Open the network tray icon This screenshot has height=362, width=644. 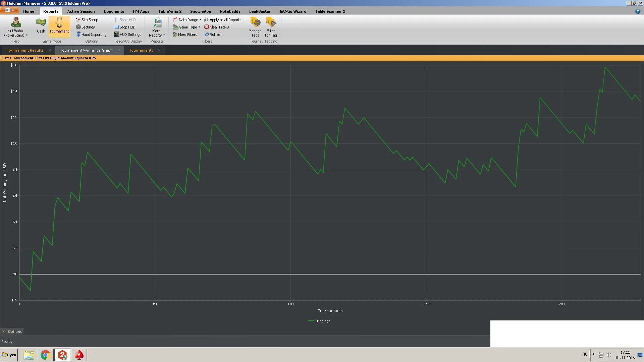601,355
